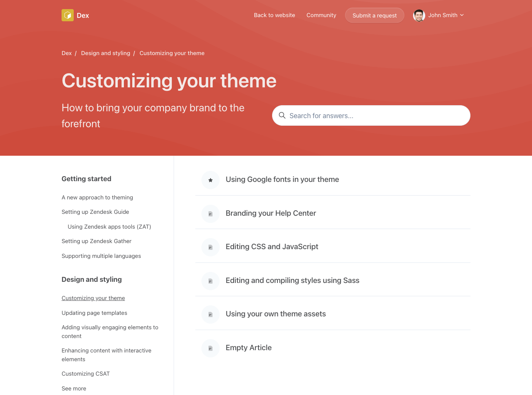Click the document icon beside Using your own theme assets
This screenshot has width=532, height=395.
(211, 314)
